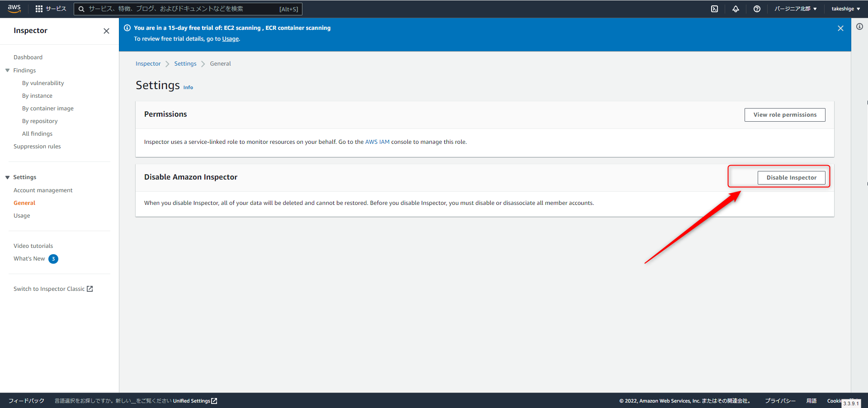Screen dimensions: 868x408
Task: Open the info panel icon at right edge
Action: coord(859,27)
